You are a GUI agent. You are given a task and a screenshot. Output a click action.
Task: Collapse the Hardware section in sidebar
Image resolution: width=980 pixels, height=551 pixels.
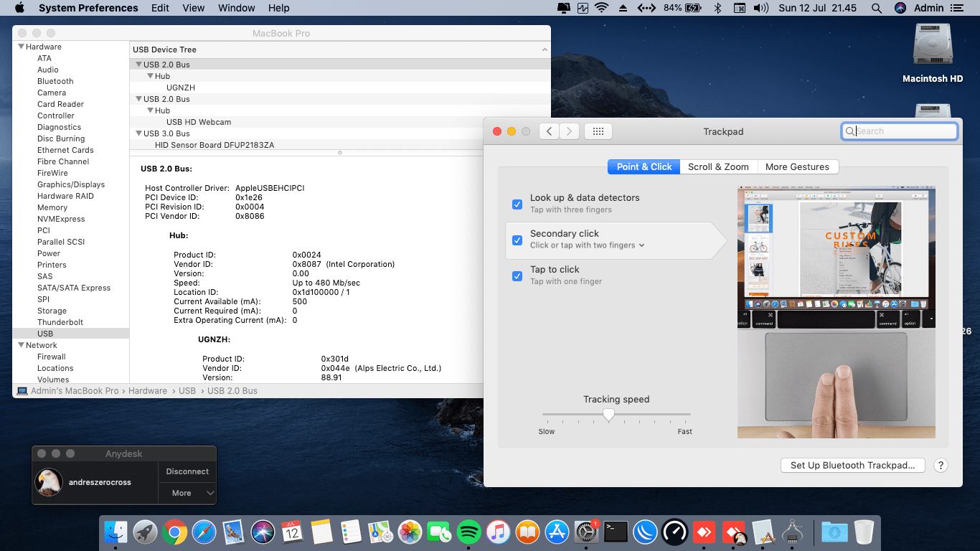coord(22,47)
